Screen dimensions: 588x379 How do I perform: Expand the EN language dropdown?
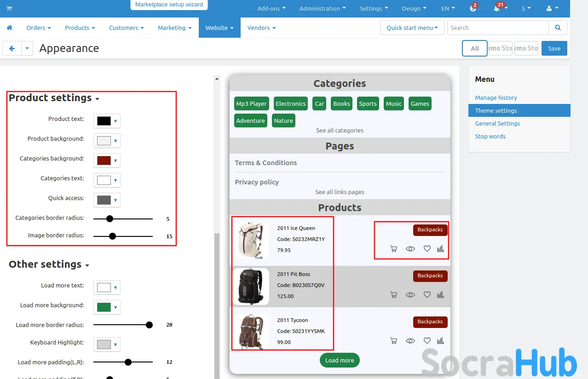point(448,9)
